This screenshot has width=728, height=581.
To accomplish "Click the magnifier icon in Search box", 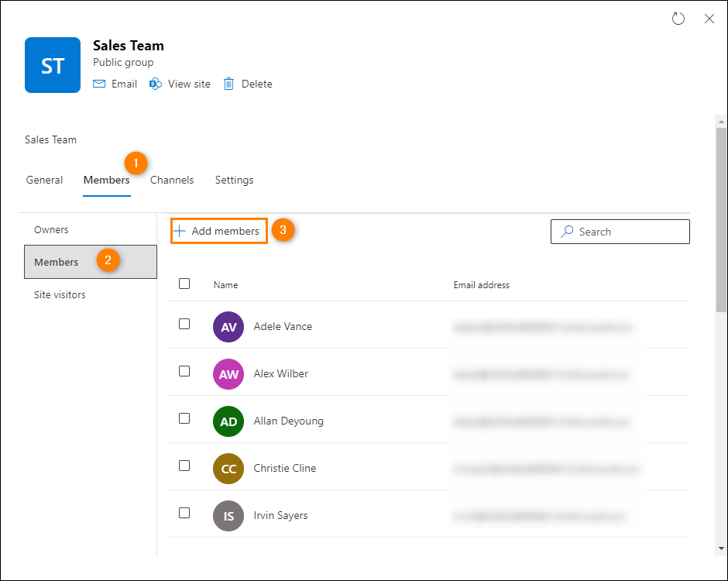I will (x=567, y=232).
